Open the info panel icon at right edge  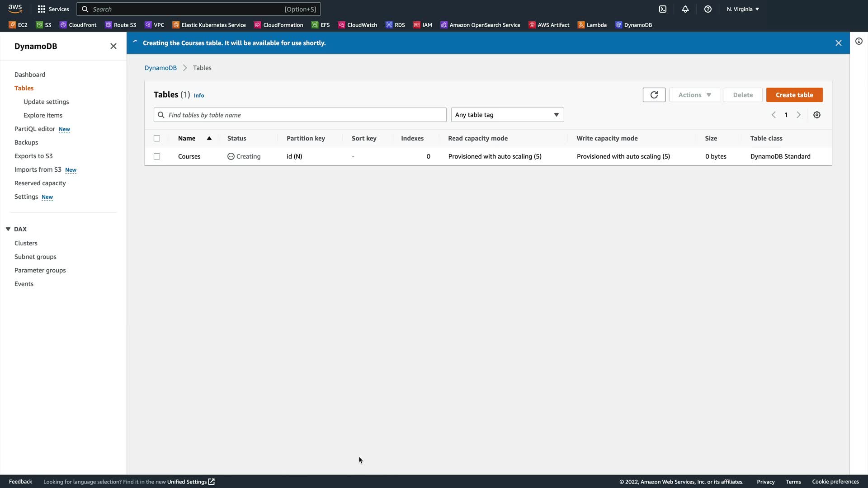[x=859, y=41]
